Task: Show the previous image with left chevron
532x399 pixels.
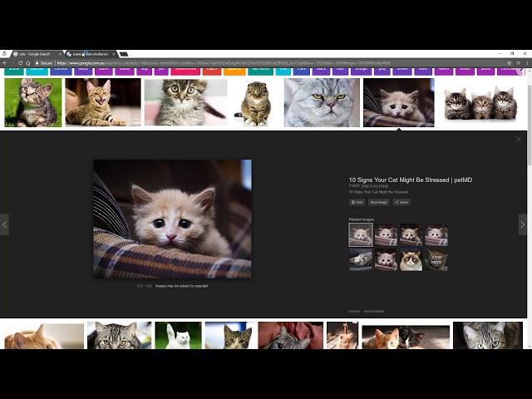Action: pos(4,224)
